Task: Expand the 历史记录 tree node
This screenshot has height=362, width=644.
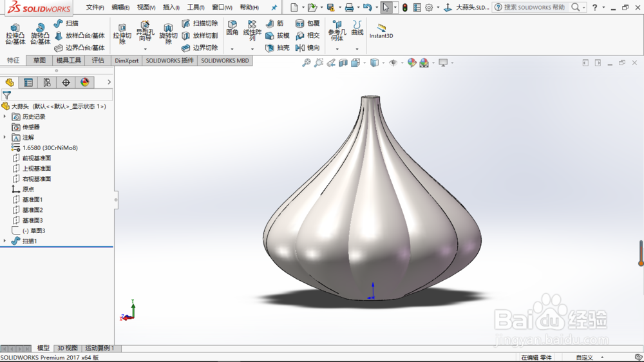Action: coord(5,117)
